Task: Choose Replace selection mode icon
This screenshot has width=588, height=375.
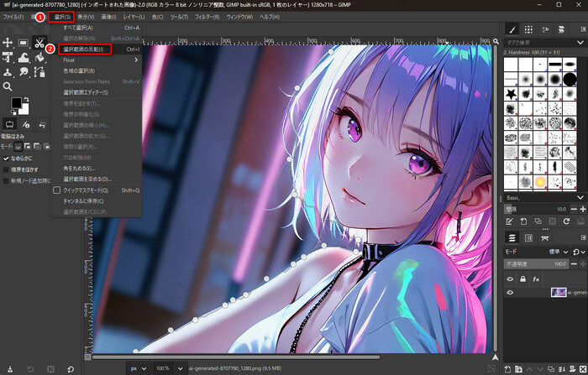Action: (x=18, y=147)
